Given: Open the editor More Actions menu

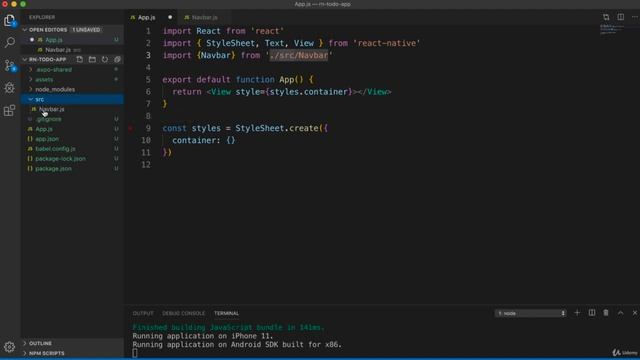Looking at the screenshot, I should click(x=634, y=17).
